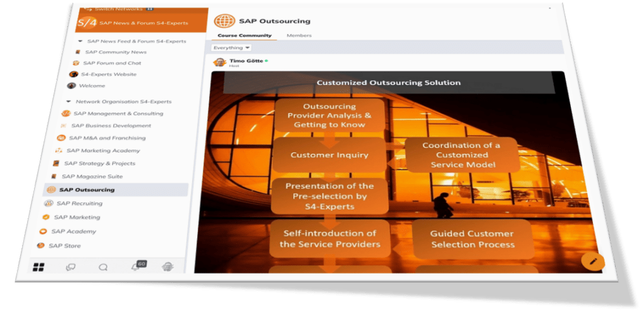
Task: Click "Presentation of the Pre-selection by S4-Experts" box
Action: click(x=330, y=196)
